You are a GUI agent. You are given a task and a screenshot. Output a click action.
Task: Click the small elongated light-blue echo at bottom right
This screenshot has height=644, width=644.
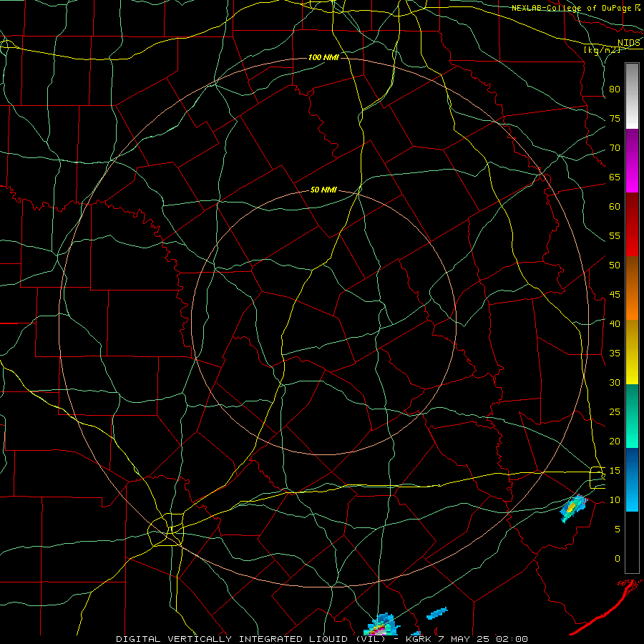click(x=436, y=613)
